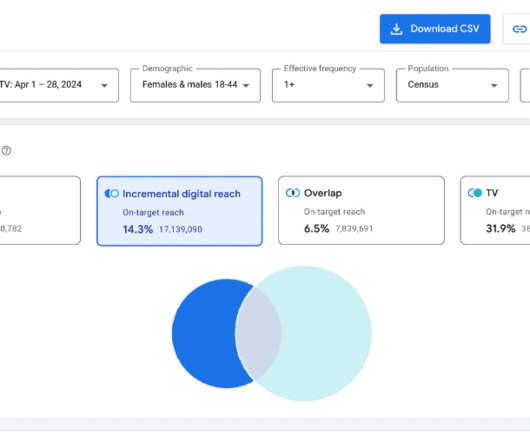This screenshot has height=442, width=530.
Task: Click the Incremental digital reach Venn icon
Action: (x=112, y=194)
